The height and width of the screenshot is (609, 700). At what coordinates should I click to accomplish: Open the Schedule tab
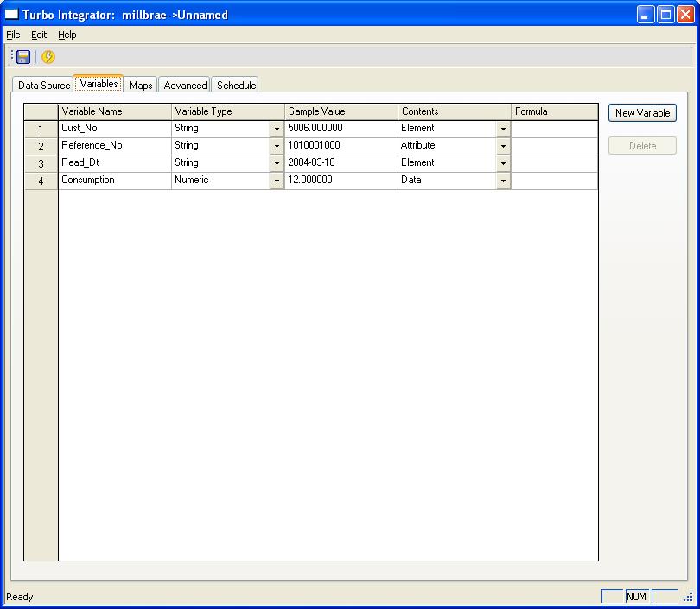coord(236,86)
